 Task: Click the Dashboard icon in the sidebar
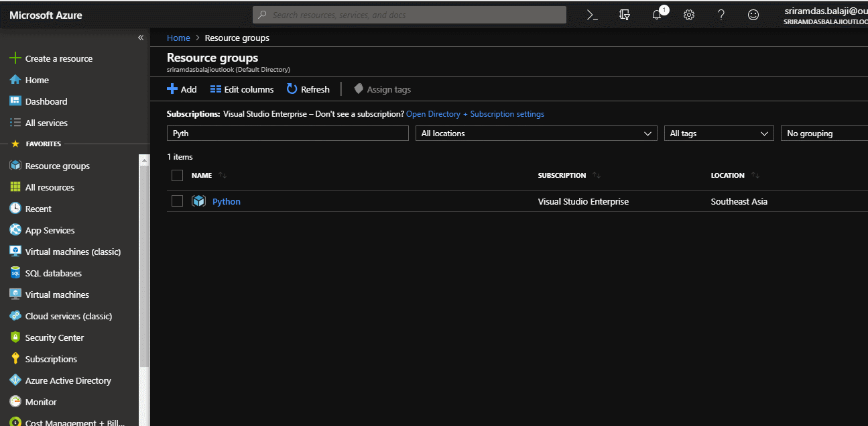[x=15, y=101]
